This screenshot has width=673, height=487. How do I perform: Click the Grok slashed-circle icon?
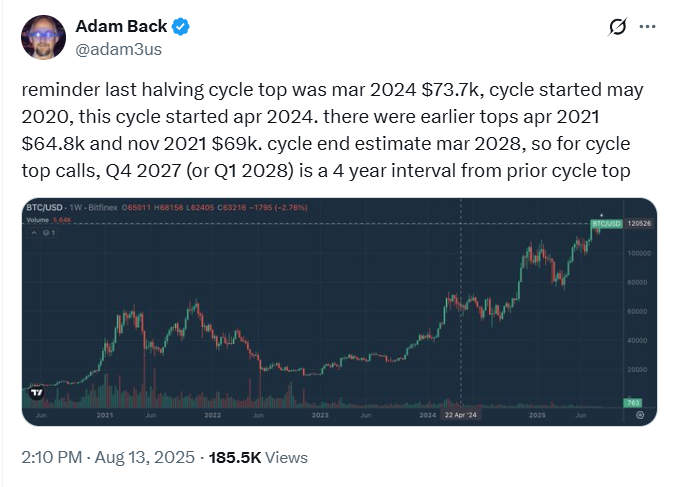[618, 27]
